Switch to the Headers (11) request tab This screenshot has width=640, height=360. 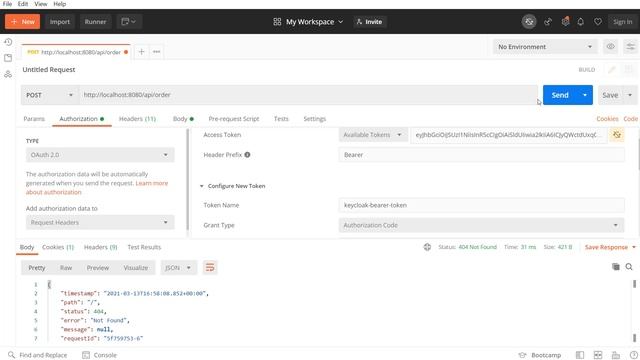point(137,119)
